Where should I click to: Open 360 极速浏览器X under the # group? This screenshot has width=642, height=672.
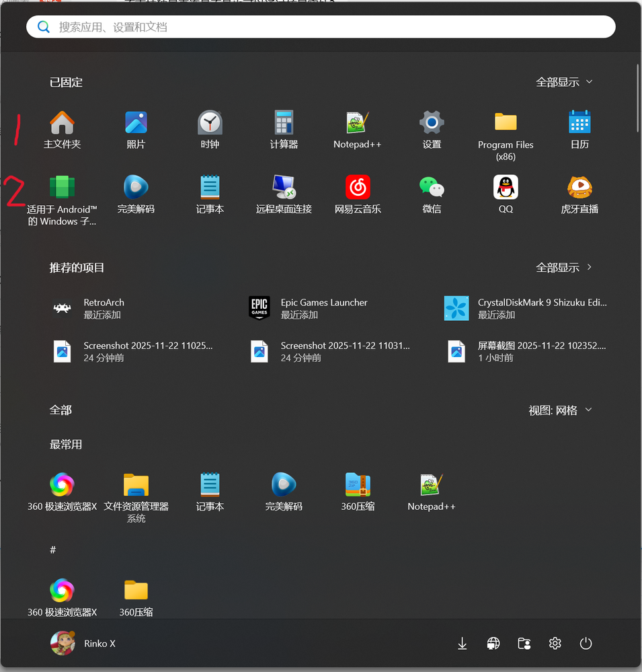click(x=62, y=597)
